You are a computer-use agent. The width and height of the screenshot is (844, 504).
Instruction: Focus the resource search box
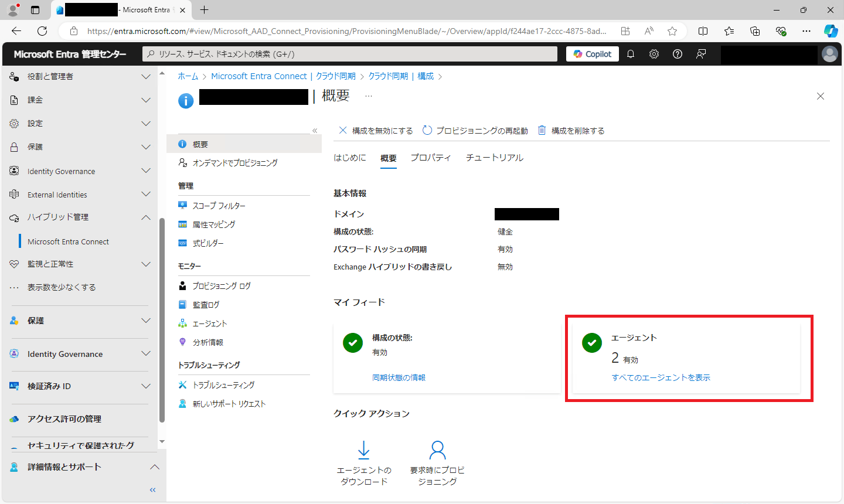click(x=350, y=54)
